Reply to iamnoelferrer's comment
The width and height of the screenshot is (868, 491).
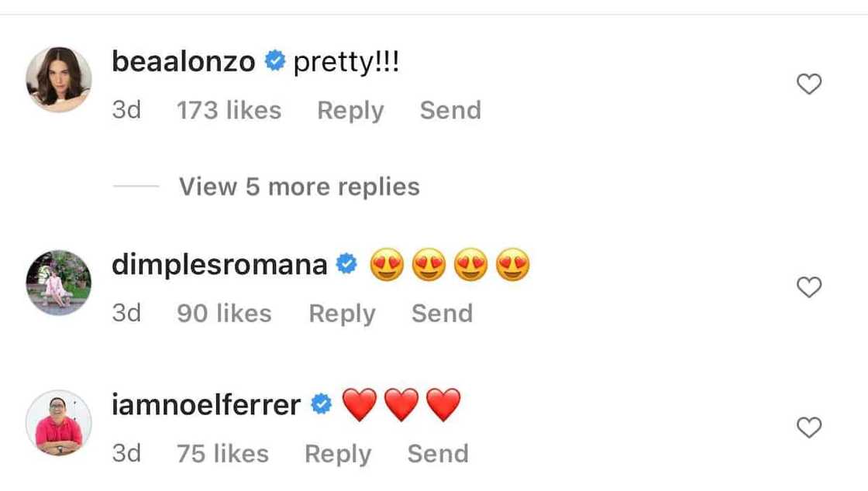point(338,454)
